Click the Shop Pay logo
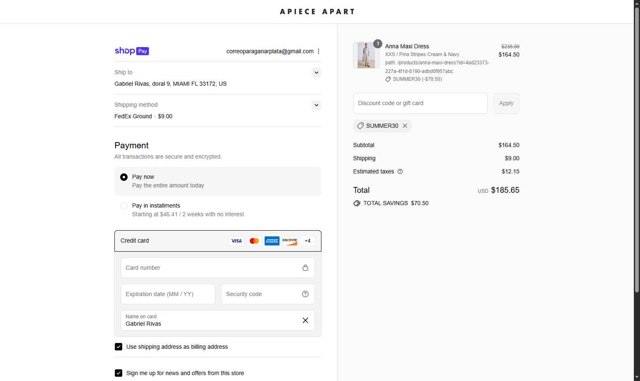 click(x=131, y=51)
